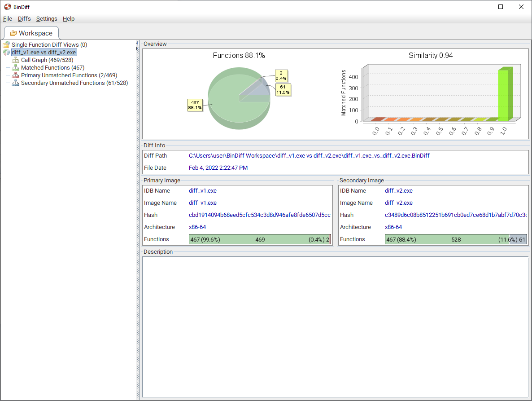Click the Single Function Diff Views folder icon

[6, 44]
